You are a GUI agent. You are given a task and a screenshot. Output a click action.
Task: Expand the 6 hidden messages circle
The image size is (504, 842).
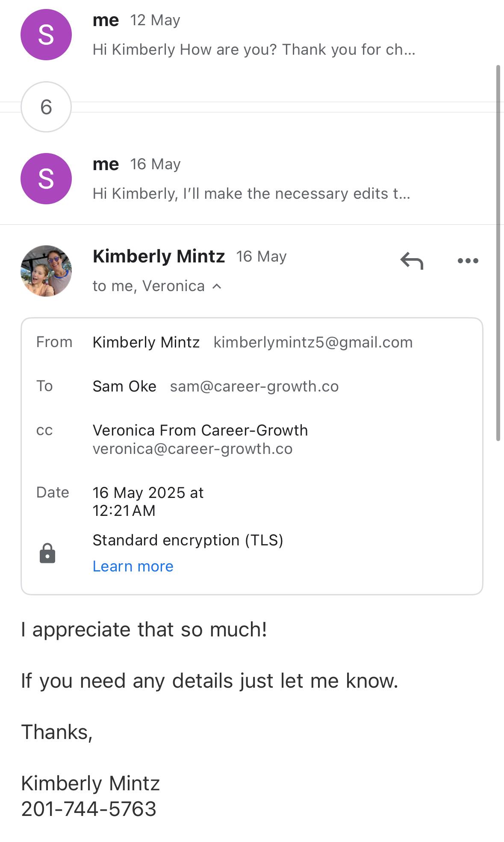46,107
